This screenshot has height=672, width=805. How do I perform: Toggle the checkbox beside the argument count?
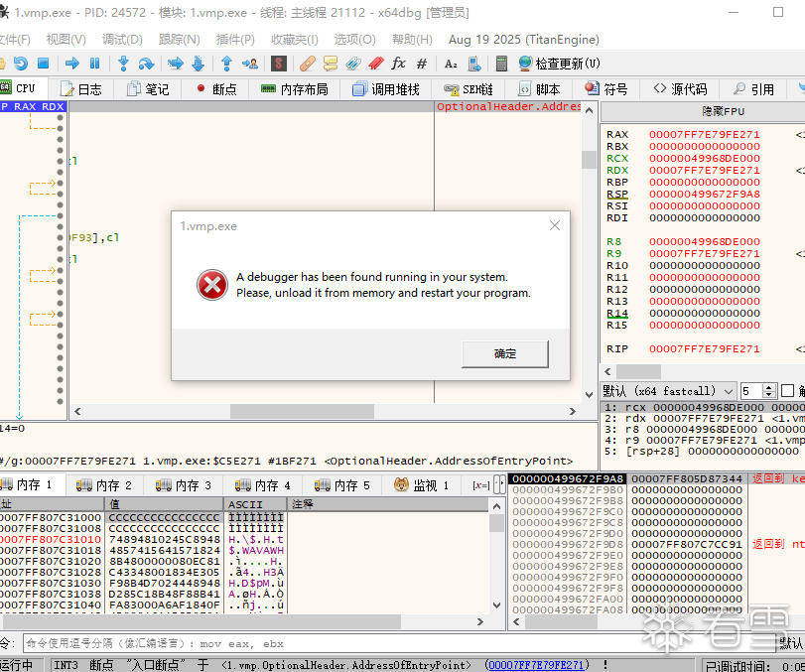point(787,391)
